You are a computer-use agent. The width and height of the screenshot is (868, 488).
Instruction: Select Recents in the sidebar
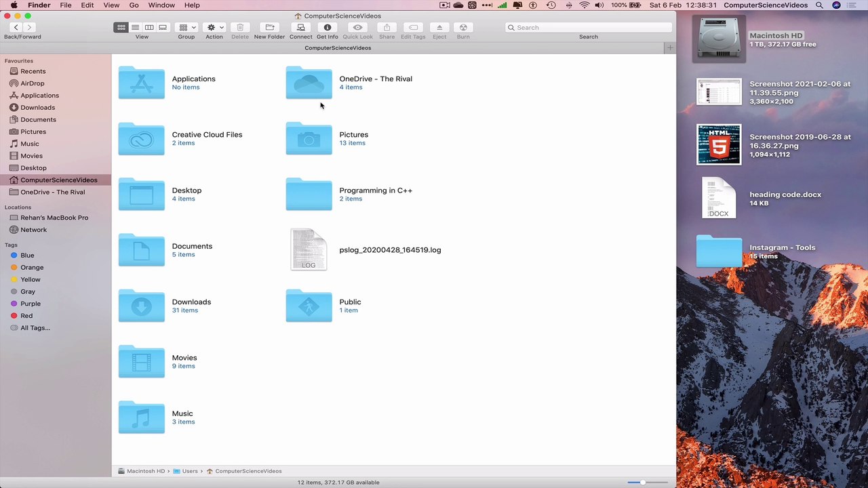coord(33,71)
